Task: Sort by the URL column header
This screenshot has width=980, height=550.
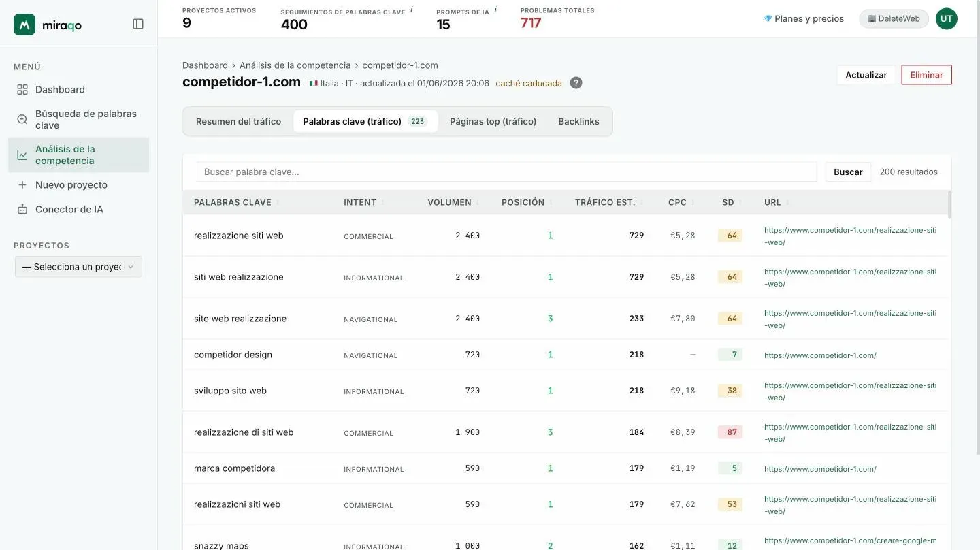Action: click(777, 202)
